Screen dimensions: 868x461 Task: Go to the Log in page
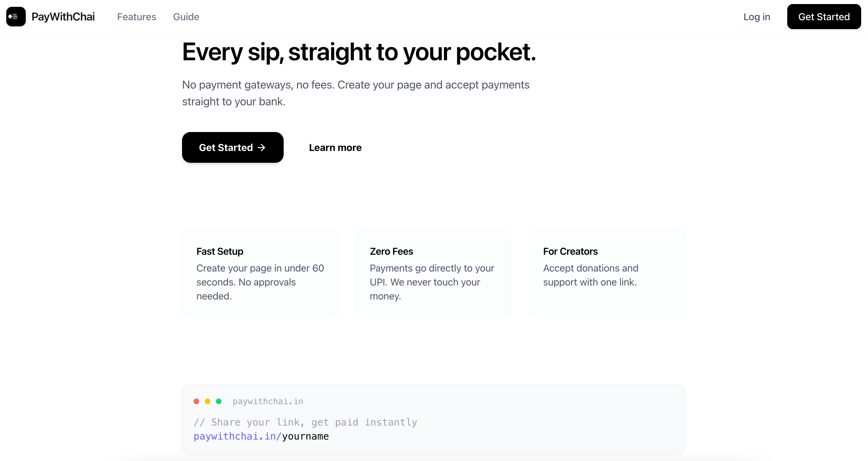[756, 17]
